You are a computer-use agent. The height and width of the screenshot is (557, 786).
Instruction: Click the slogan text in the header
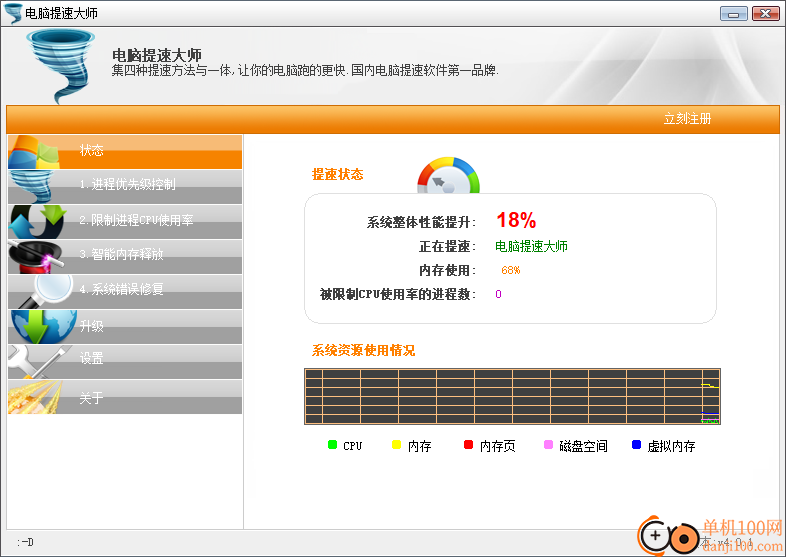305,70
